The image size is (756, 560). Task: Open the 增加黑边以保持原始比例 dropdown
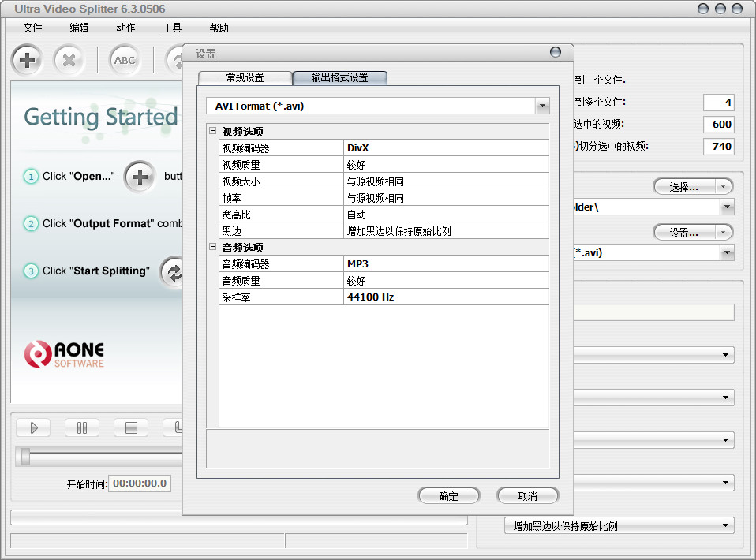click(726, 525)
